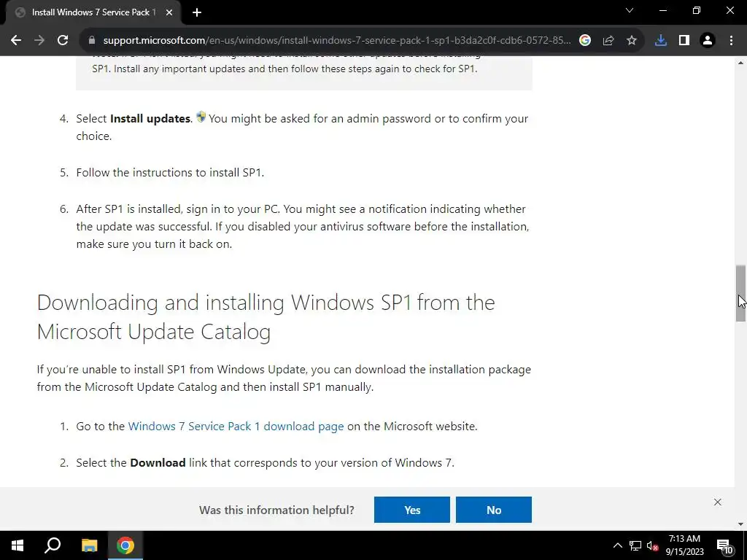Toggle the Chrome side panel
Screen dimensions: 747x560
pos(684,41)
